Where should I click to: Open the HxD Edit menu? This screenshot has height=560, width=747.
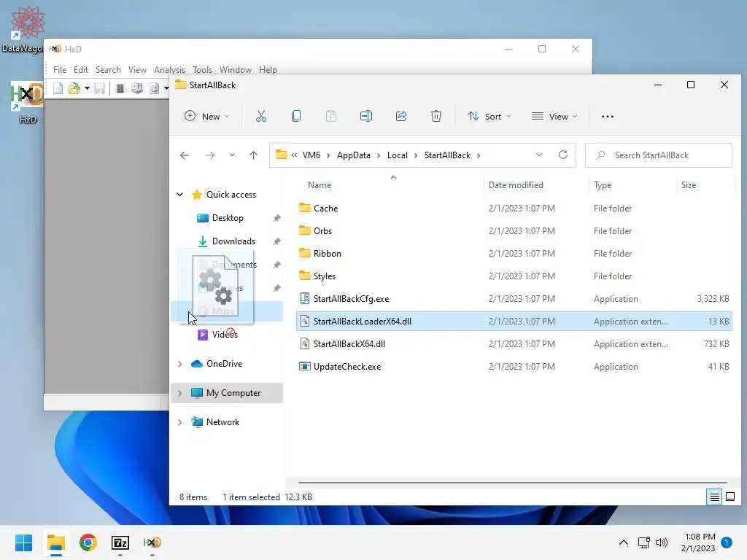click(x=80, y=69)
